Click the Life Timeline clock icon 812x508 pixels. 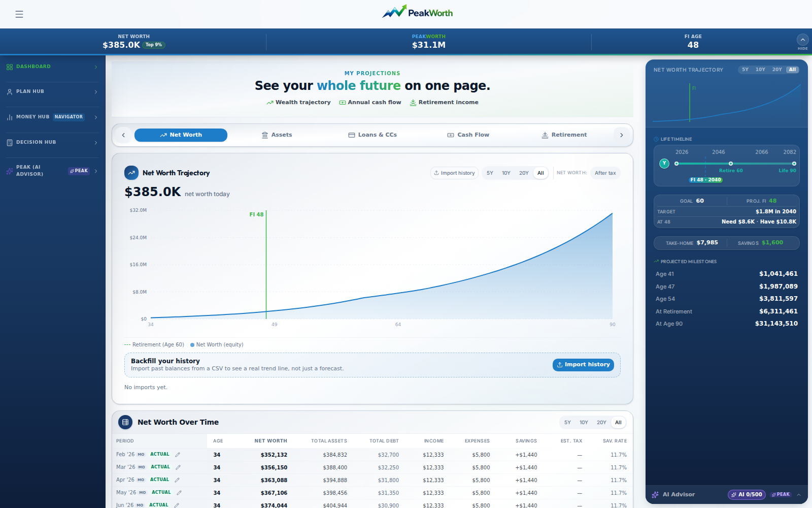(x=656, y=139)
